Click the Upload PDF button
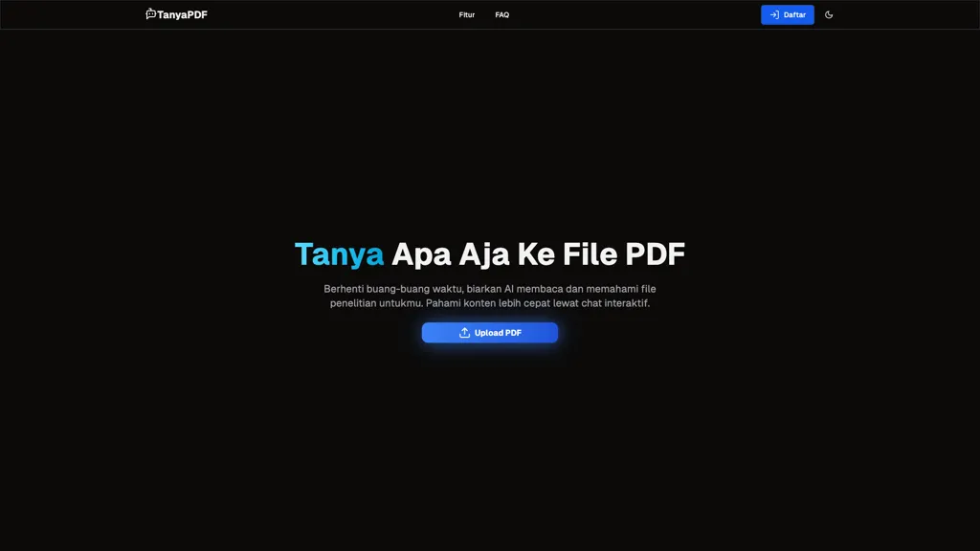The height and width of the screenshot is (551, 980). coord(489,332)
